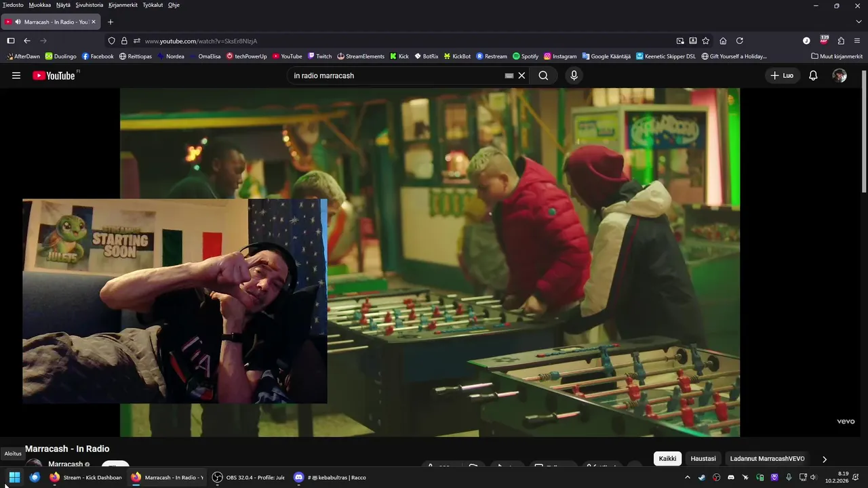Open Facebook bookmark
Image resolution: width=868 pixels, height=488 pixels.
(x=98, y=56)
